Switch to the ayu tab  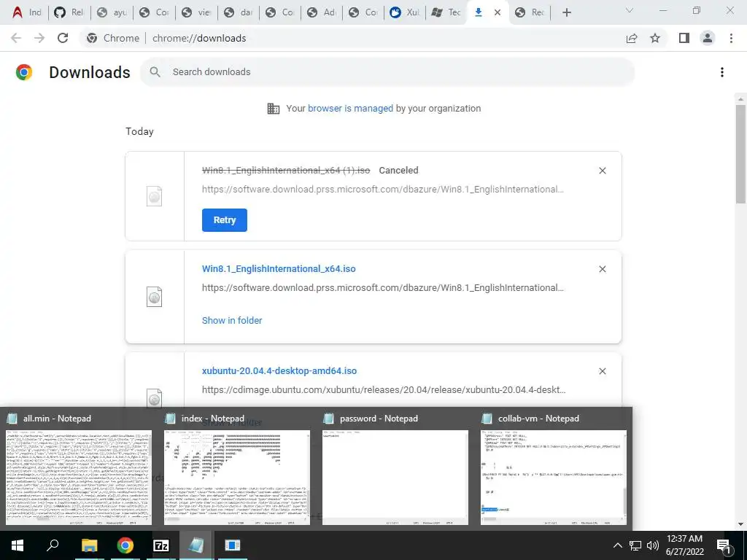click(x=112, y=12)
